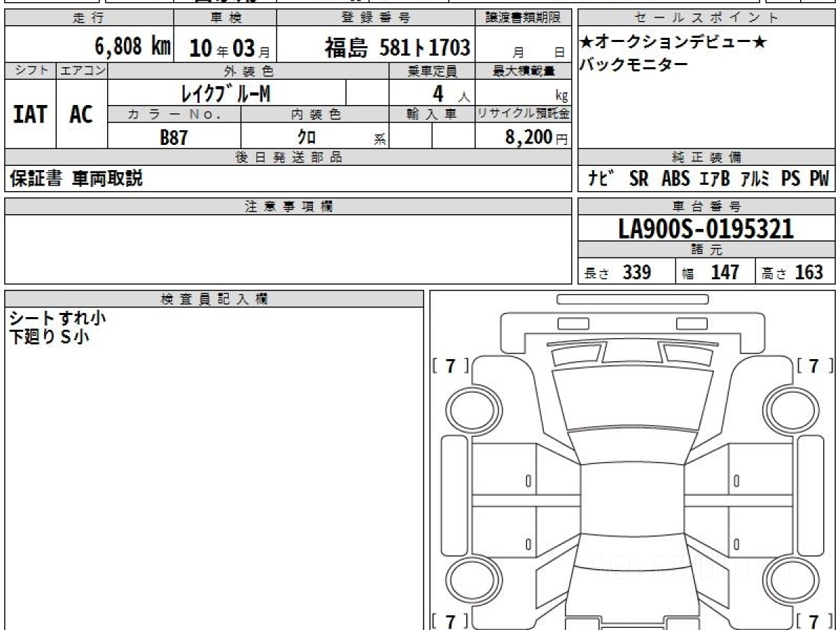Click the 内装色 header
The image size is (840, 630).
coord(315,114)
